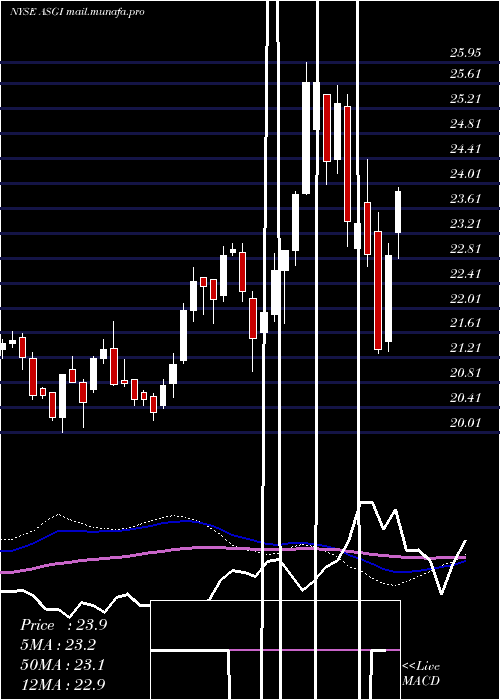Select the 24.01 price level label
The height and width of the screenshot is (700, 500).
(x=466, y=174)
